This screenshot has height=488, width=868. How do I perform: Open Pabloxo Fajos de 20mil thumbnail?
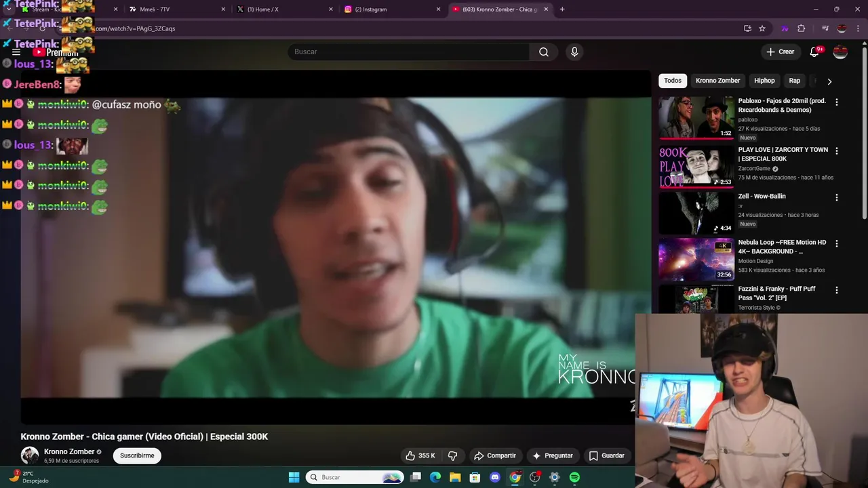696,117
